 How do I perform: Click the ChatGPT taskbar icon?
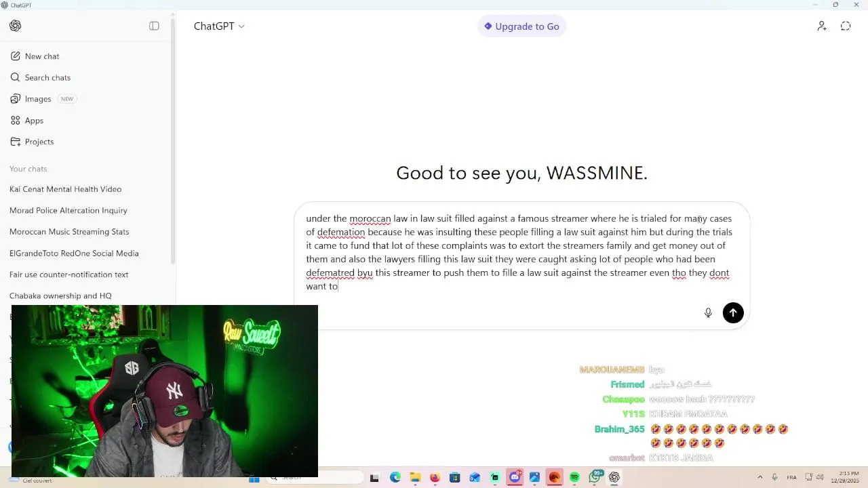point(614,478)
